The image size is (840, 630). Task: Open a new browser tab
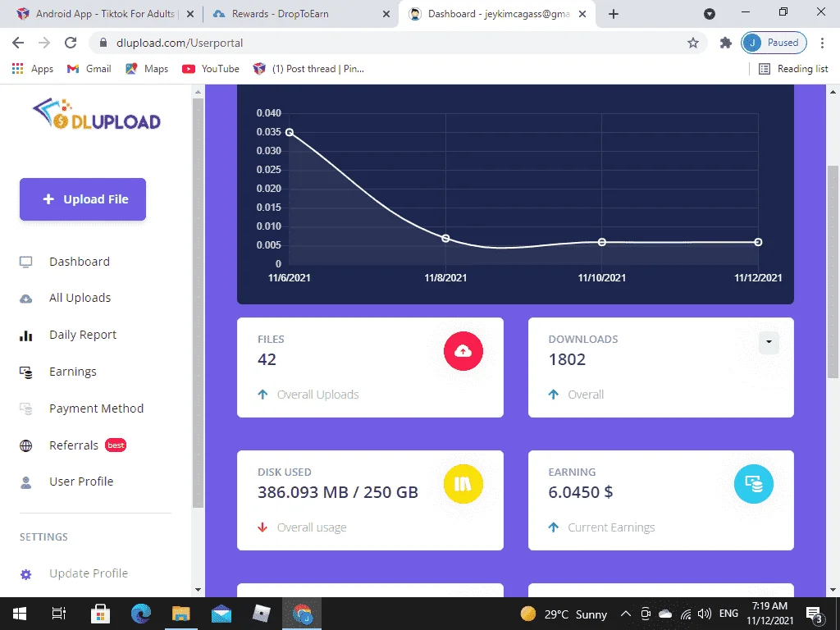[x=614, y=15]
